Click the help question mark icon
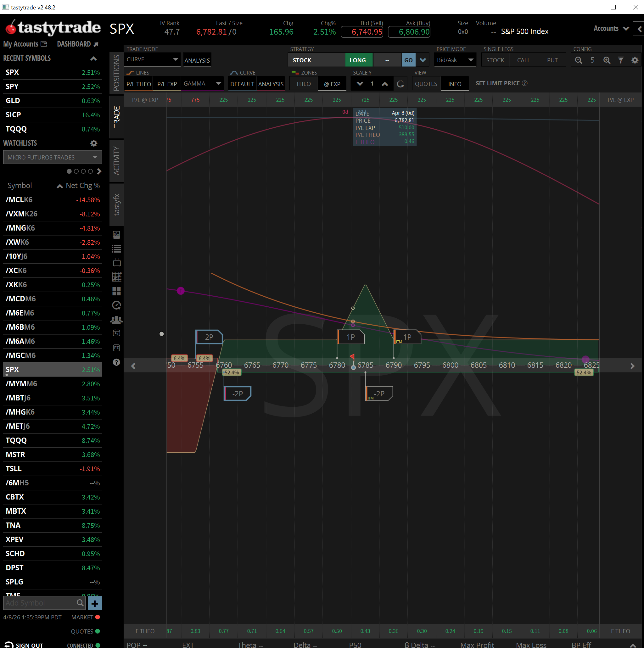 [x=116, y=362]
